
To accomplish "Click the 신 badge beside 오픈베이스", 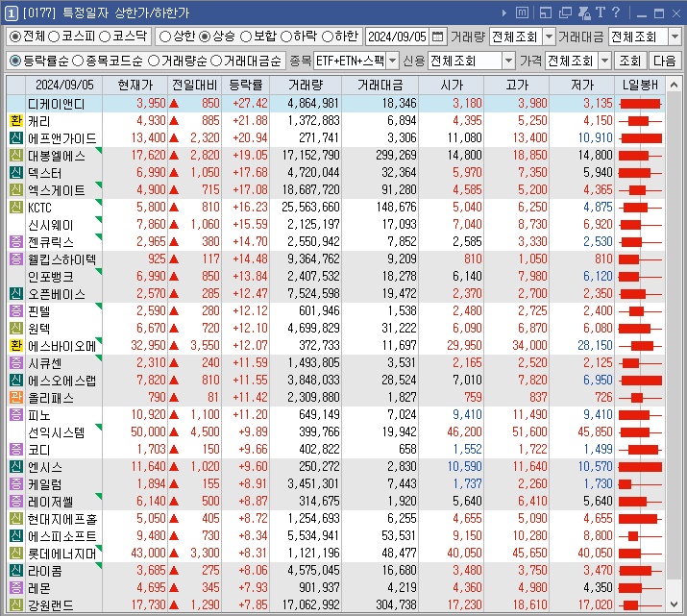I will (15, 293).
